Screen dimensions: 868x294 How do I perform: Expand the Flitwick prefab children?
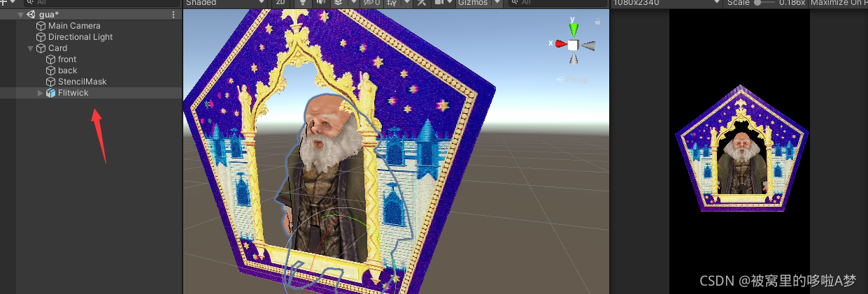click(x=40, y=93)
